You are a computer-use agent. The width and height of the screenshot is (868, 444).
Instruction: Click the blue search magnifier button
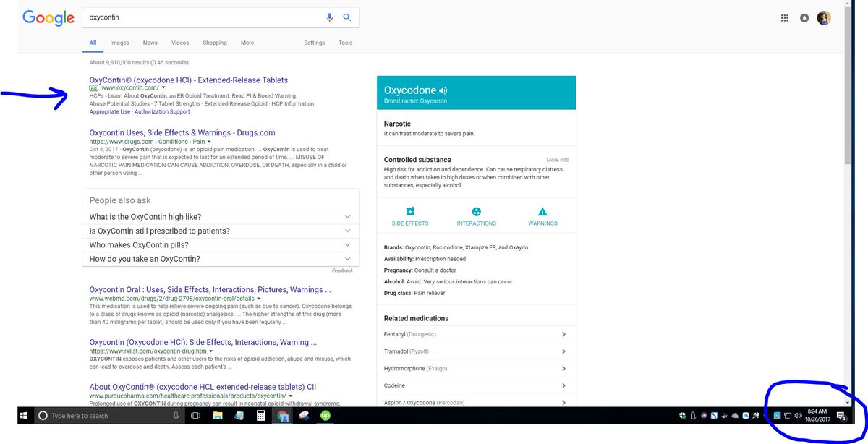(x=346, y=17)
